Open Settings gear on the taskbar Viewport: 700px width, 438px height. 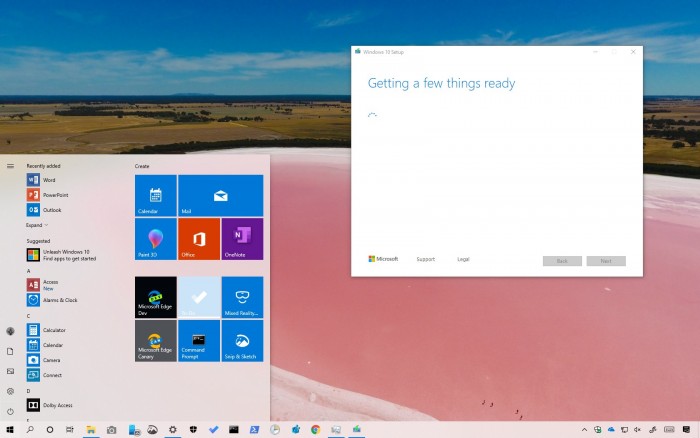[172, 430]
